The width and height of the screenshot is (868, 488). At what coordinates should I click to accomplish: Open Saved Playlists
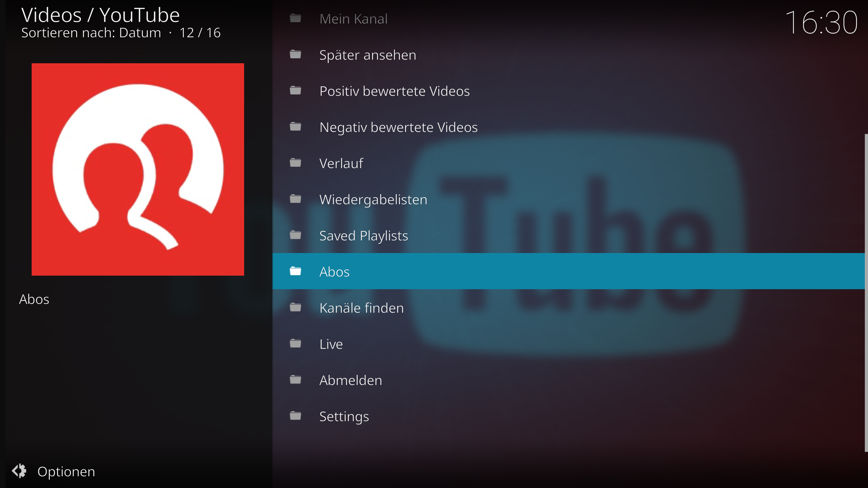pyautogui.click(x=568, y=235)
